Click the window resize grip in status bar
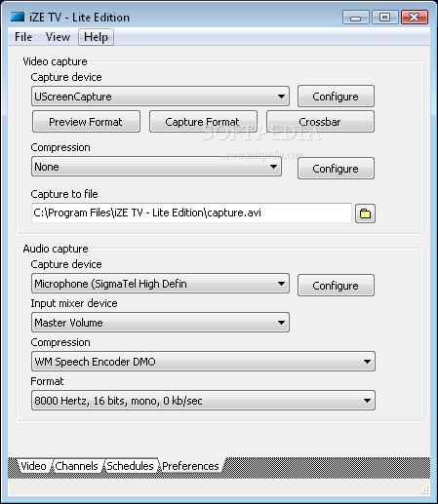This screenshot has height=504, width=438. click(424, 490)
